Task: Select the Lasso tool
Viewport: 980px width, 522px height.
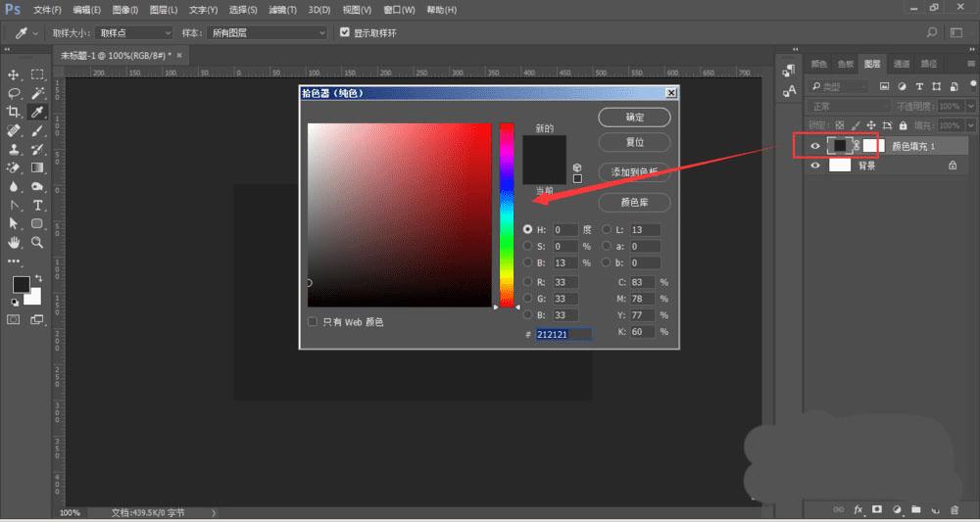Action: [x=15, y=93]
